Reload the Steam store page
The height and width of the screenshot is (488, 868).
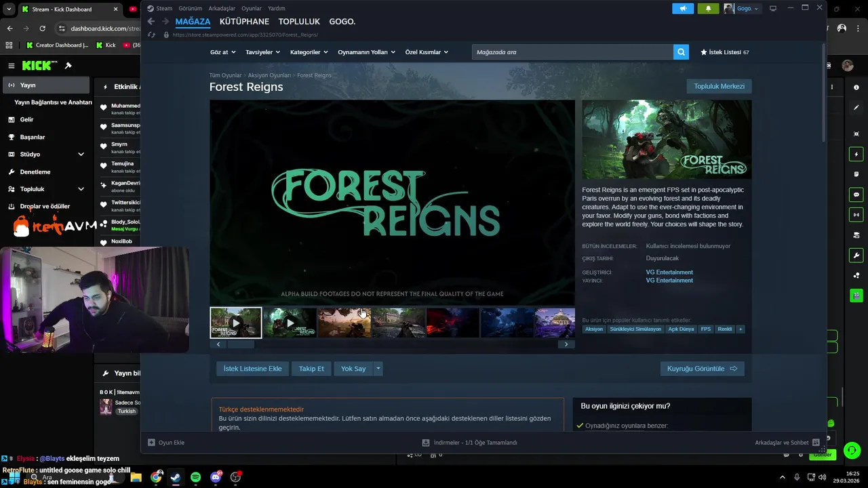tap(151, 35)
